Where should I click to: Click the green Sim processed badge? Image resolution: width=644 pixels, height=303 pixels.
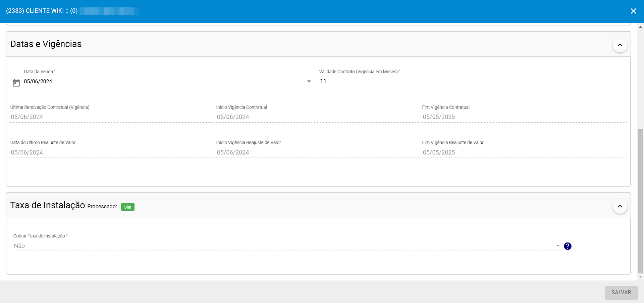127,207
